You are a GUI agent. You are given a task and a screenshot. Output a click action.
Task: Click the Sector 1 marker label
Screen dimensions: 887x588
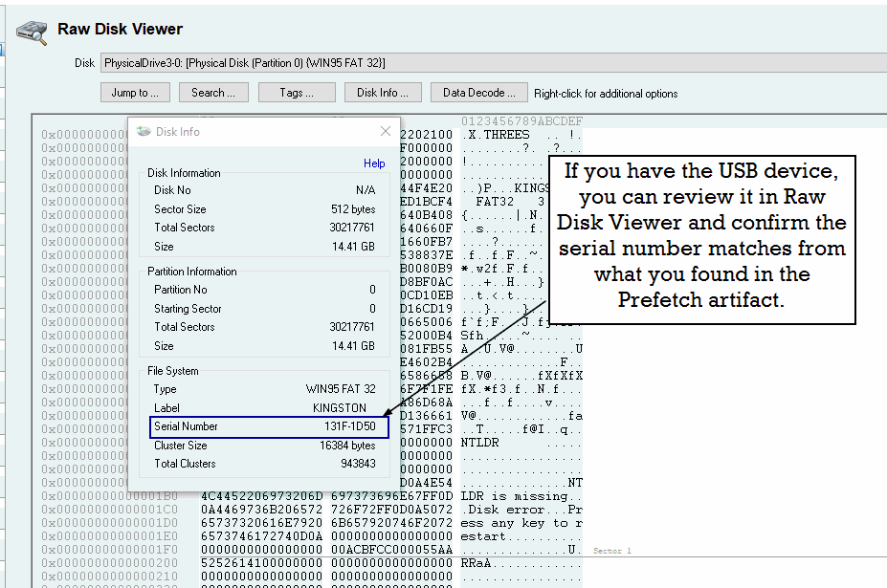(x=612, y=551)
